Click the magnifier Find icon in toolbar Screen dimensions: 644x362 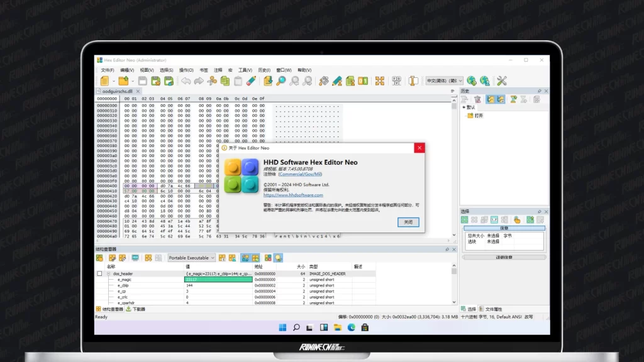(281, 81)
